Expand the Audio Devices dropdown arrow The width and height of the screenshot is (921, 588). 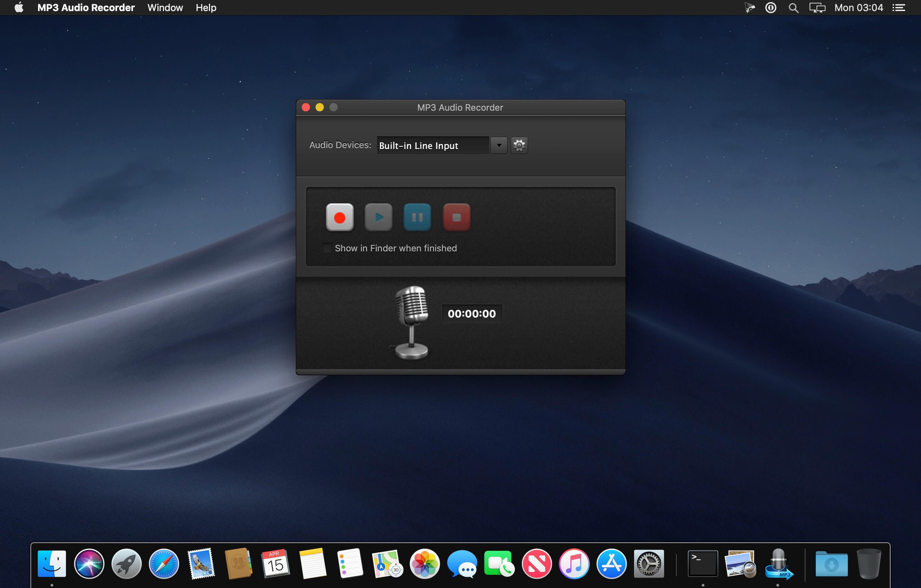tap(499, 145)
